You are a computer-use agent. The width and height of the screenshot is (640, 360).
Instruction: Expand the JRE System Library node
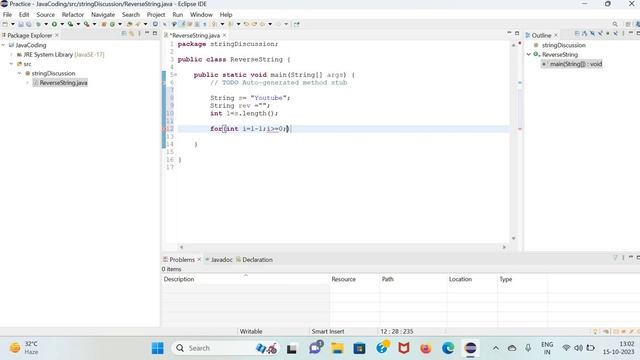[11, 55]
